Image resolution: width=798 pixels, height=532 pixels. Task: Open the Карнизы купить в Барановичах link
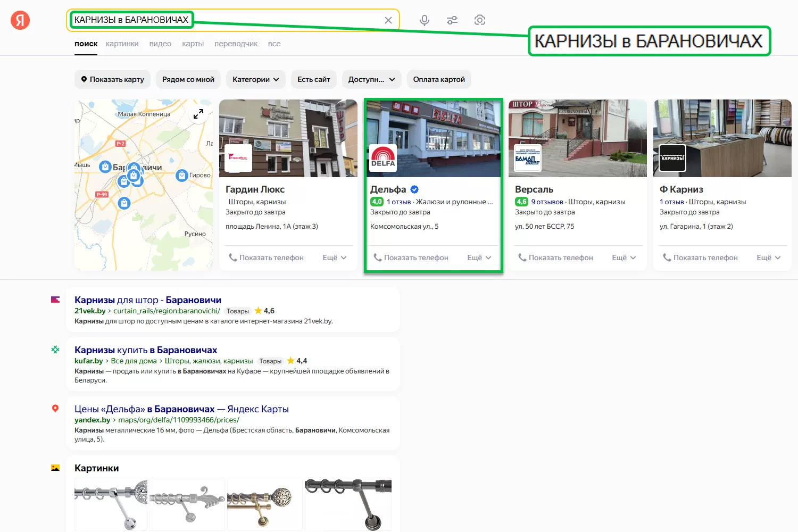coord(146,350)
